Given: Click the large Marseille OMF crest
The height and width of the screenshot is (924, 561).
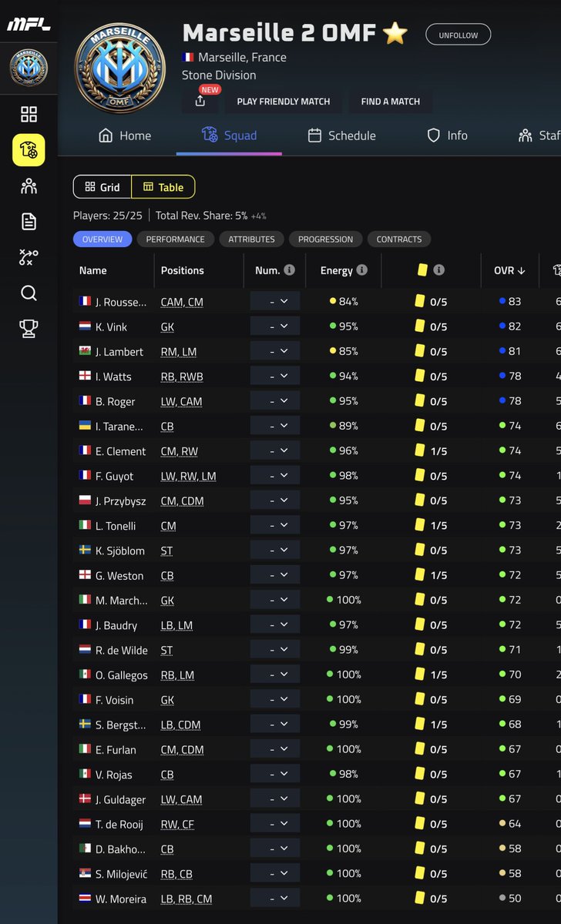Looking at the screenshot, I should (x=119, y=68).
